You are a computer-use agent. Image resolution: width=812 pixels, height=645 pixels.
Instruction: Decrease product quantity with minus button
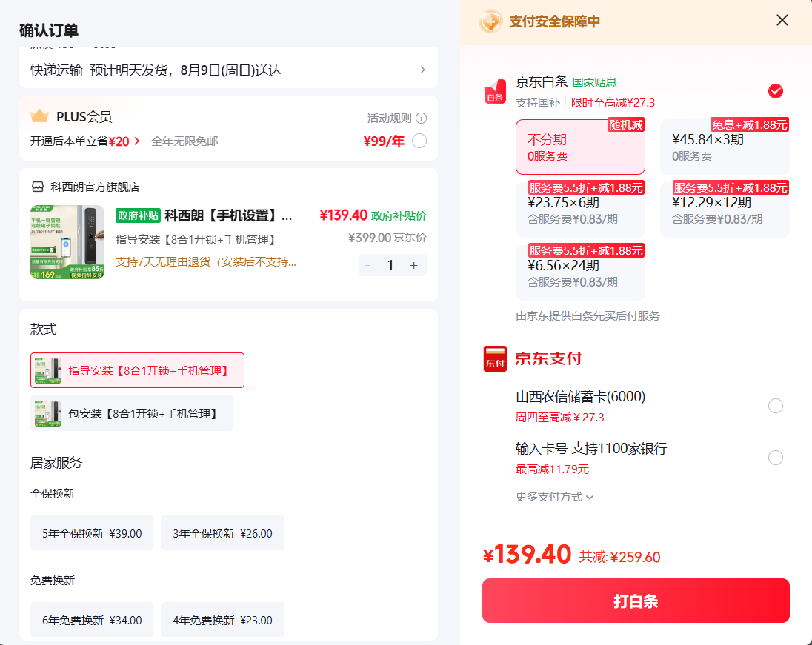point(367,266)
